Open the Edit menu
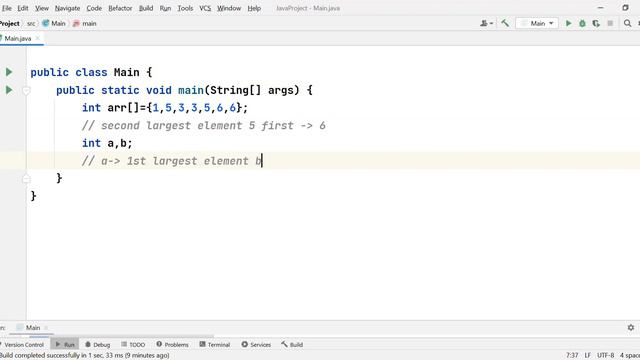This screenshot has width=640, height=360. point(23,8)
